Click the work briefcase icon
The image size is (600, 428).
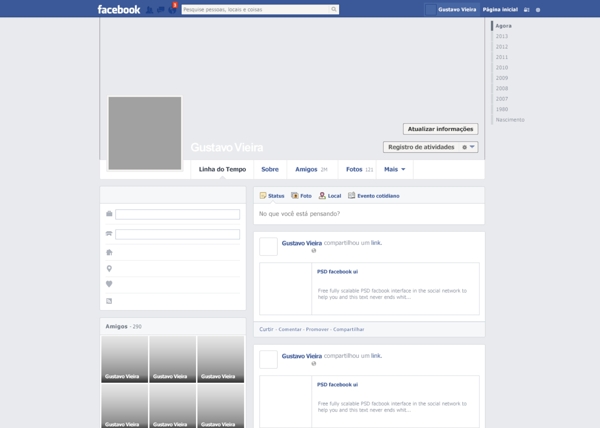(x=109, y=214)
